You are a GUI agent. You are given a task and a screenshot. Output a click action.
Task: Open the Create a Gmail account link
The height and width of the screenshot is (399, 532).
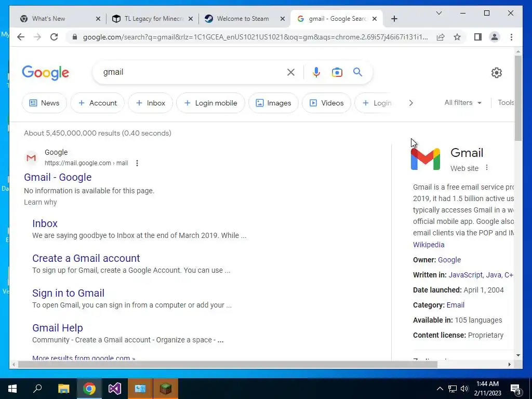point(86,258)
